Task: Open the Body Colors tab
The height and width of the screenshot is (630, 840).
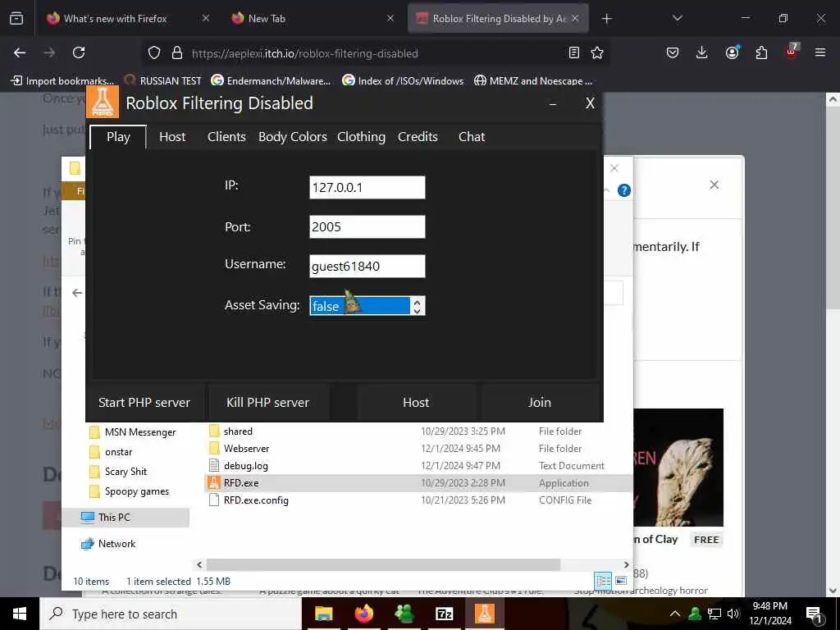Action: pos(293,137)
